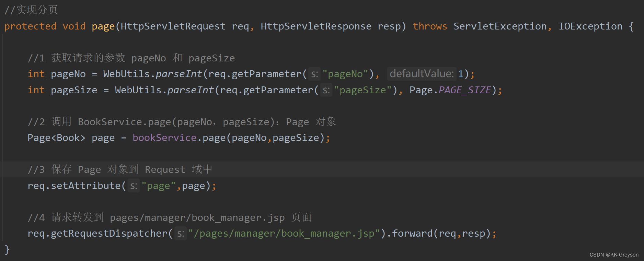
Task: Click the PAGE_SIZE constant
Action: click(x=465, y=90)
